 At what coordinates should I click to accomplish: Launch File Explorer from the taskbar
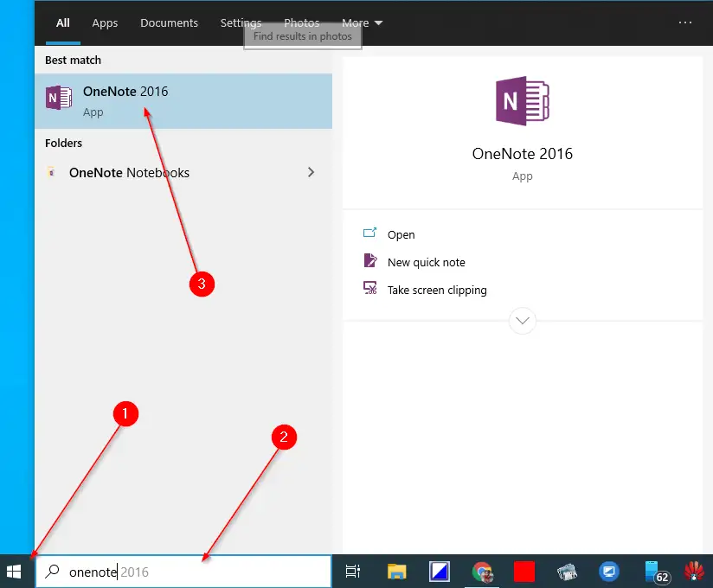[x=396, y=572]
